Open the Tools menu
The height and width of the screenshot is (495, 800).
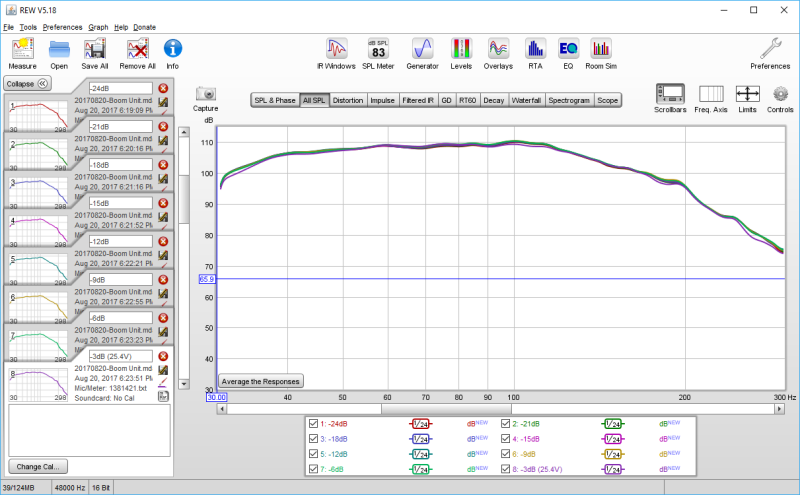[28, 27]
